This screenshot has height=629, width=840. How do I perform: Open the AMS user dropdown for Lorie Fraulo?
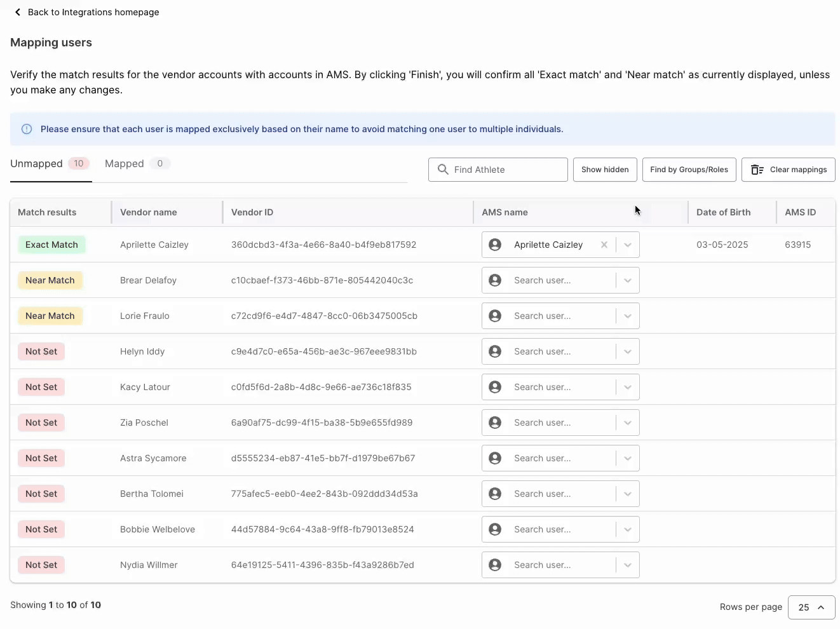click(628, 315)
